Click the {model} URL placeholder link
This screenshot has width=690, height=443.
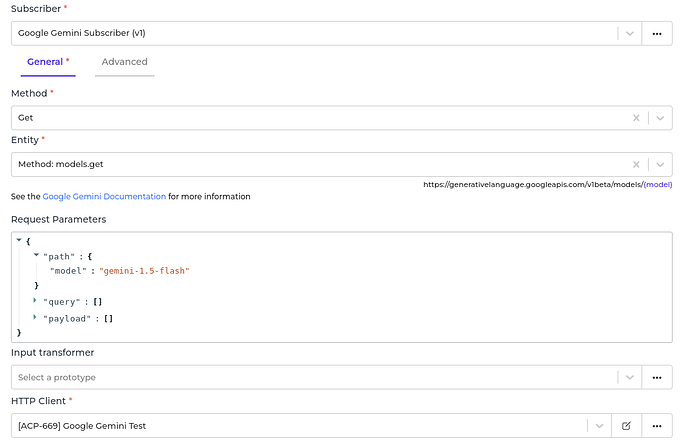pos(658,185)
